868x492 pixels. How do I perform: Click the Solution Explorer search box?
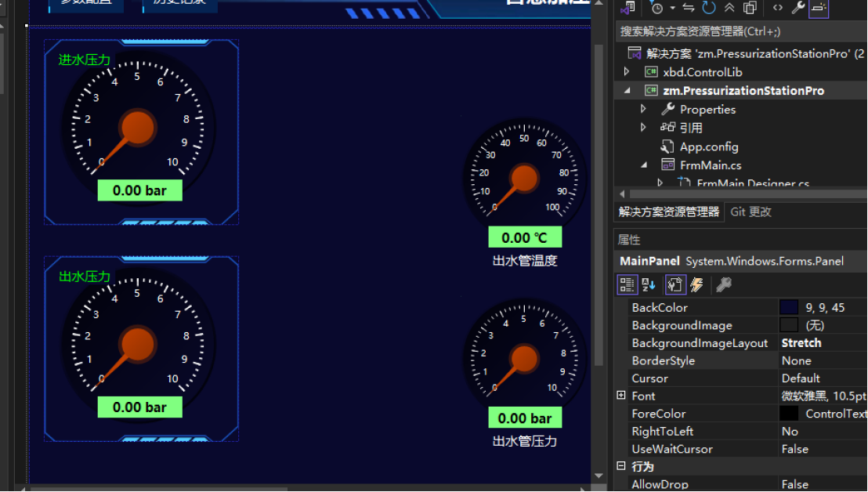click(x=740, y=31)
